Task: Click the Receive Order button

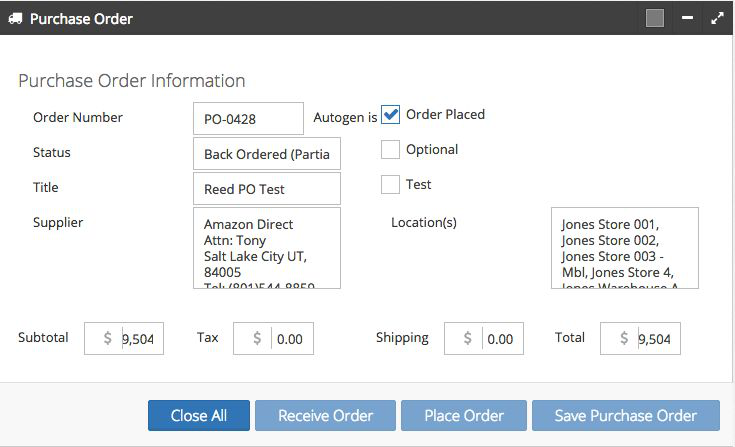Action: pos(325,415)
